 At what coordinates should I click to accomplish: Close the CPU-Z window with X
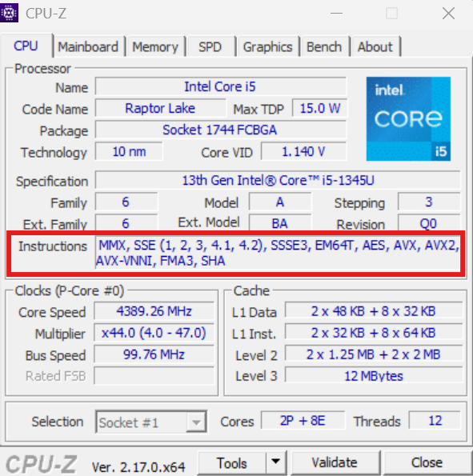[x=448, y=14]
